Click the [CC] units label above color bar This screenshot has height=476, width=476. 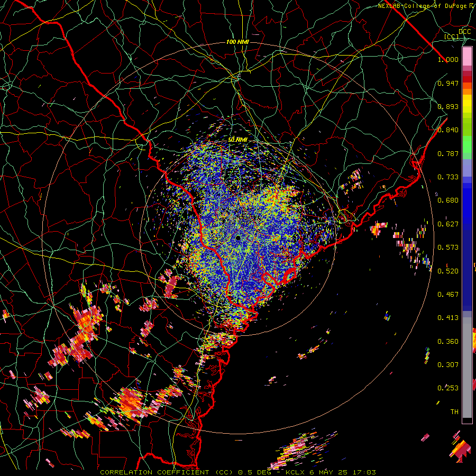[452, 36]
